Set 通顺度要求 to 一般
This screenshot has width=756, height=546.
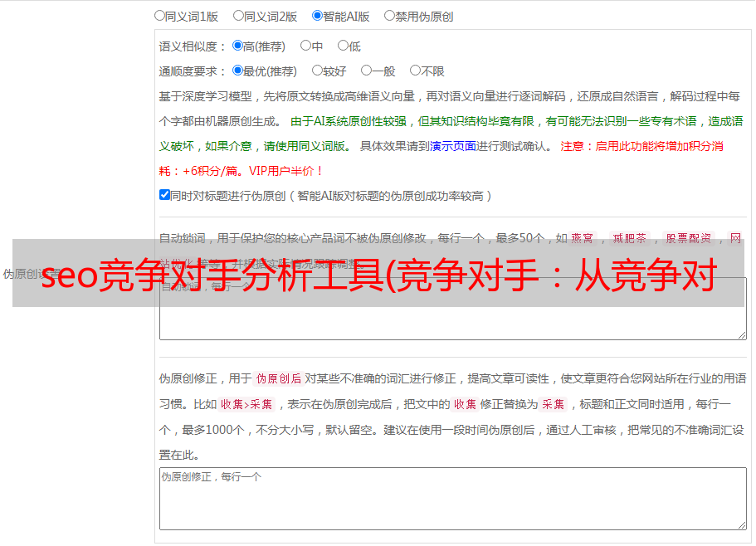[366, 71]
